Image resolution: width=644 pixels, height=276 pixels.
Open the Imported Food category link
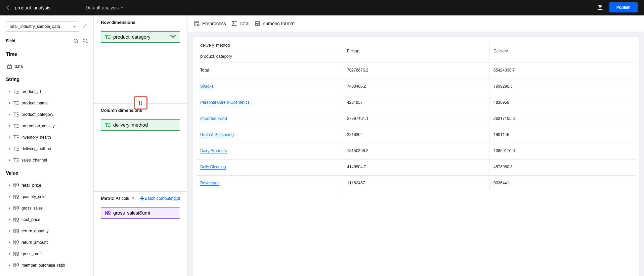click(x=213, y=119)
